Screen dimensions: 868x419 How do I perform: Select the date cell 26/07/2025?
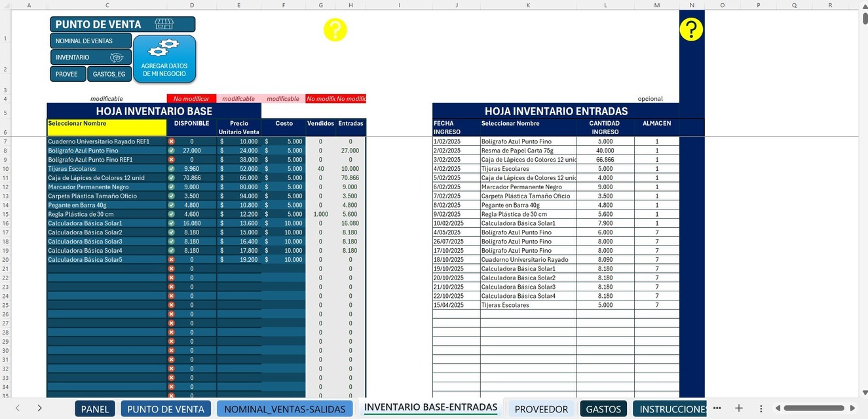[x=457, y=242]
